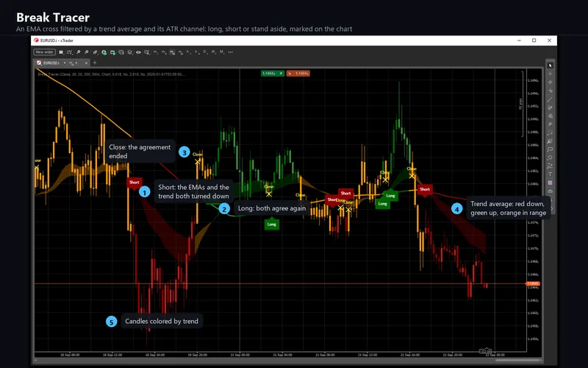Screen dimensions: 588x368
Task: Expand the symbol dropdown arrow in tab
Action: click(65, 63)
